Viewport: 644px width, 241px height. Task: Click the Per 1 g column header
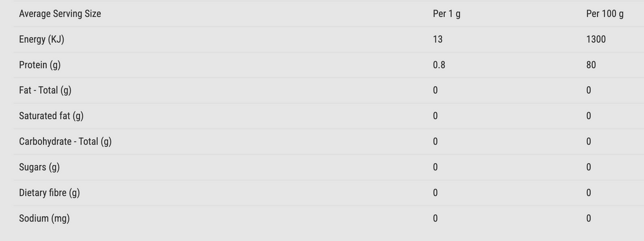point(447,14)
